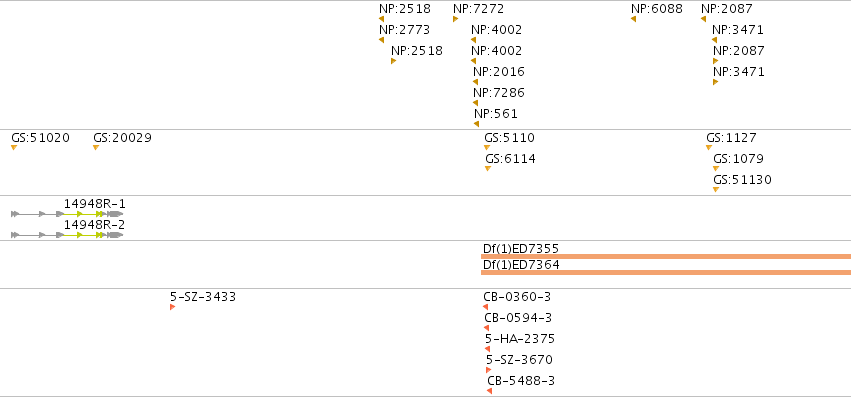Click the GS:51130 triangle marker
Screen dimensions: 851x397
pyautogui.click(x=716, y=190)
